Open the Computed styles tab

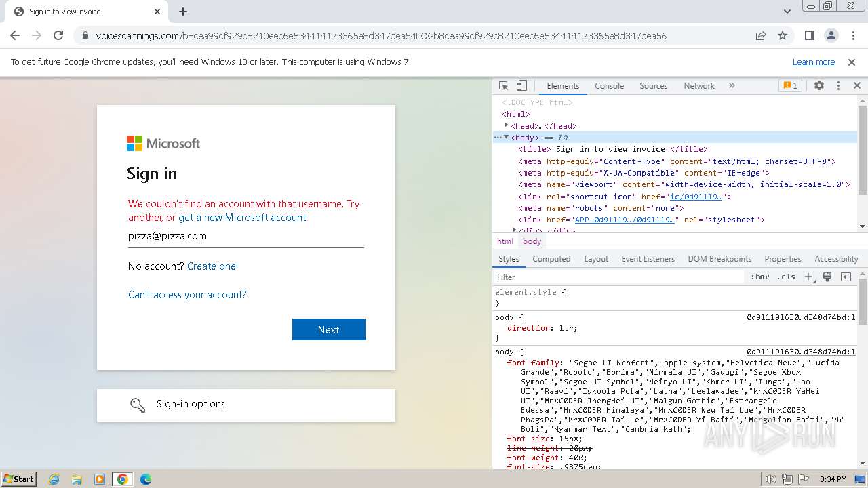coord(551,259)
